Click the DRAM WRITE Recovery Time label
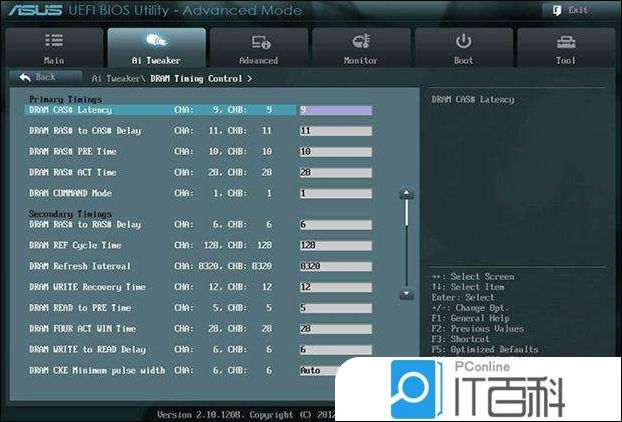 tap(87, 287)
